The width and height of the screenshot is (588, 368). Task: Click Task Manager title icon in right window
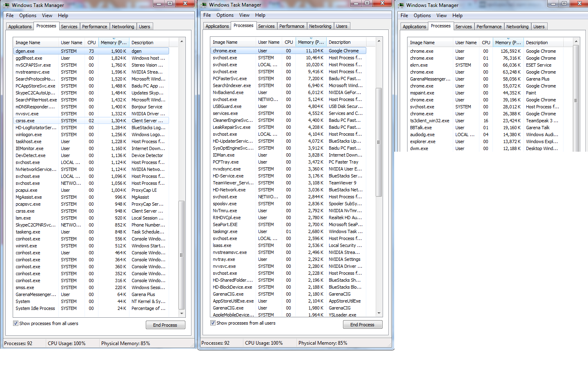[401, 5]
